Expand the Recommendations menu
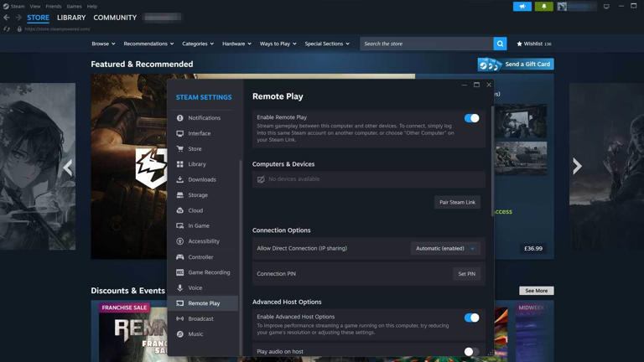 coord(148,44)
